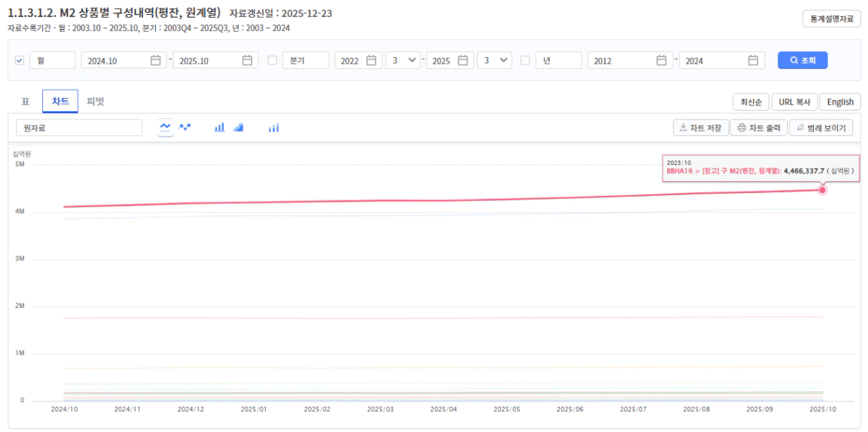Uncheck the 월 (monthly) checkbox

click(x=19, y=61)
